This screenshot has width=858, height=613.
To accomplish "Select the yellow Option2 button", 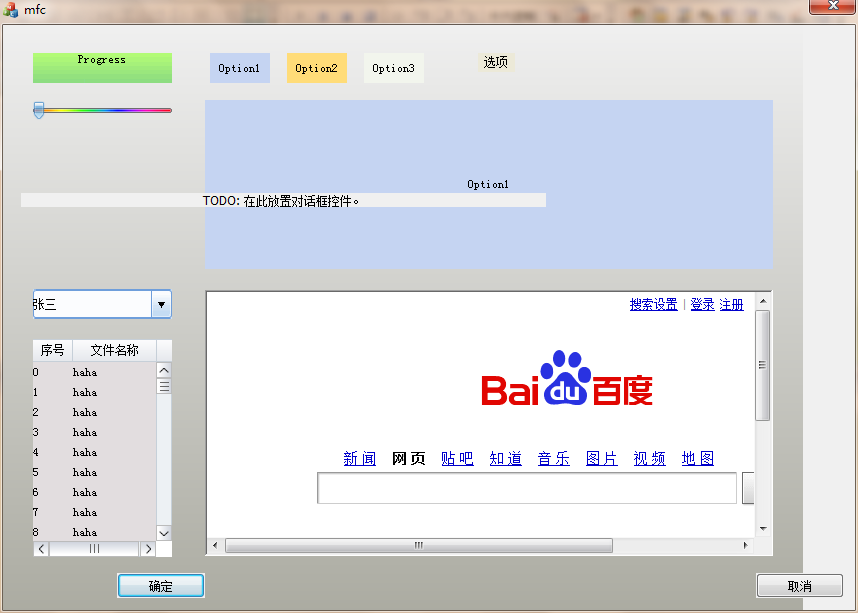I will tap(317, 68).
